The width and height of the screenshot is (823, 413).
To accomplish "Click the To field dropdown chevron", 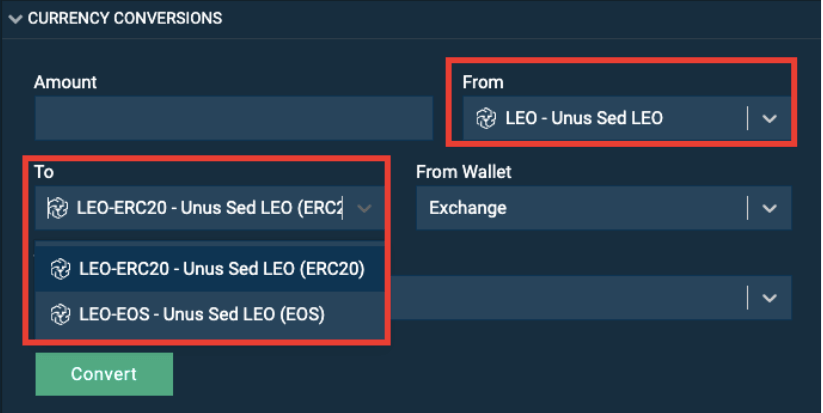I will pyautogui.click(x=364, y=208).
